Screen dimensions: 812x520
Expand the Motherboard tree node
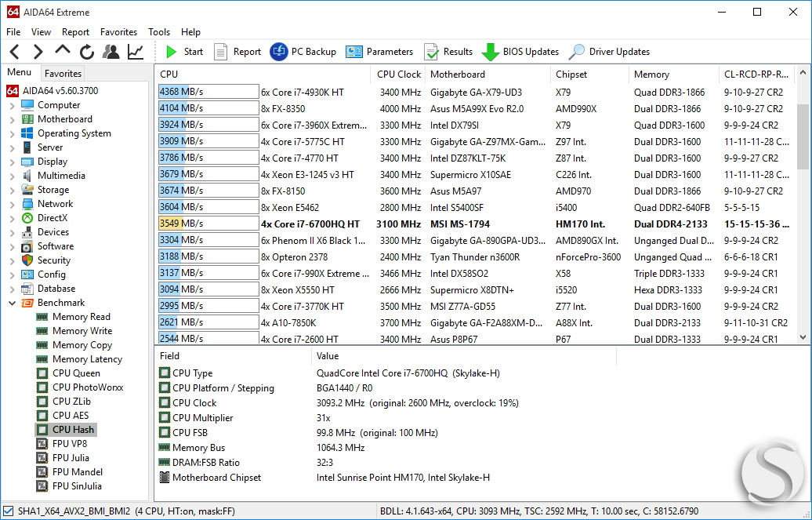coord(13,119)
